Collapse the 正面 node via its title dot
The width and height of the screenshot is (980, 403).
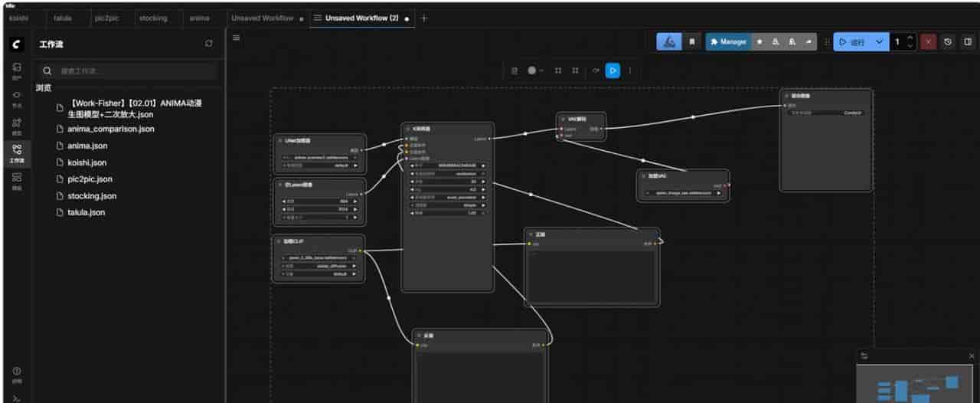click(531, 234)
